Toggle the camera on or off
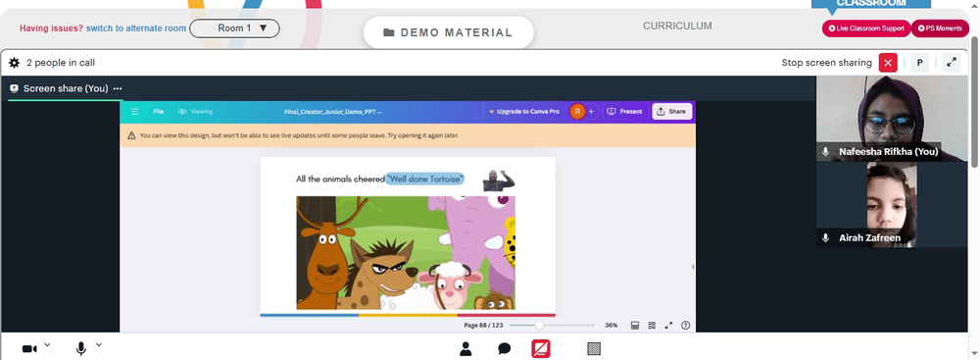The height and width of the screenshot is (360, 980). coord(29,349)
